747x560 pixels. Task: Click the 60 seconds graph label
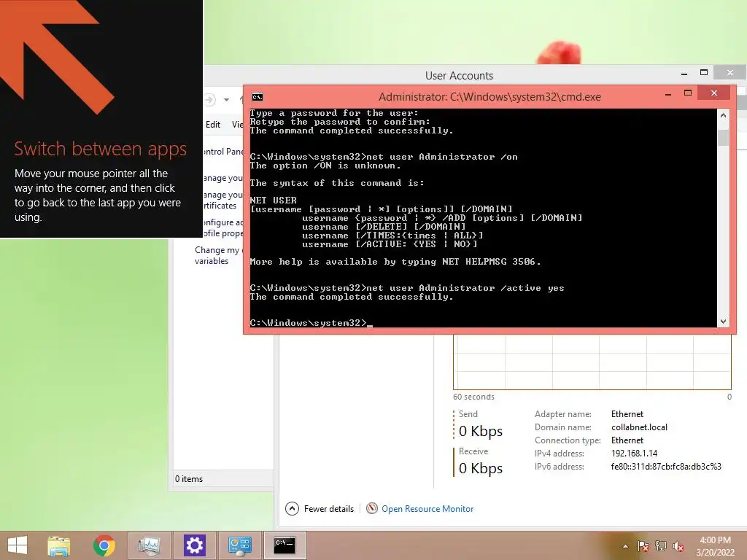473,397
